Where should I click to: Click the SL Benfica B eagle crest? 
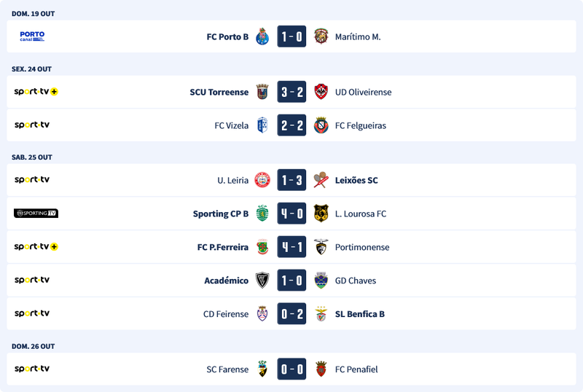[321, 314]
